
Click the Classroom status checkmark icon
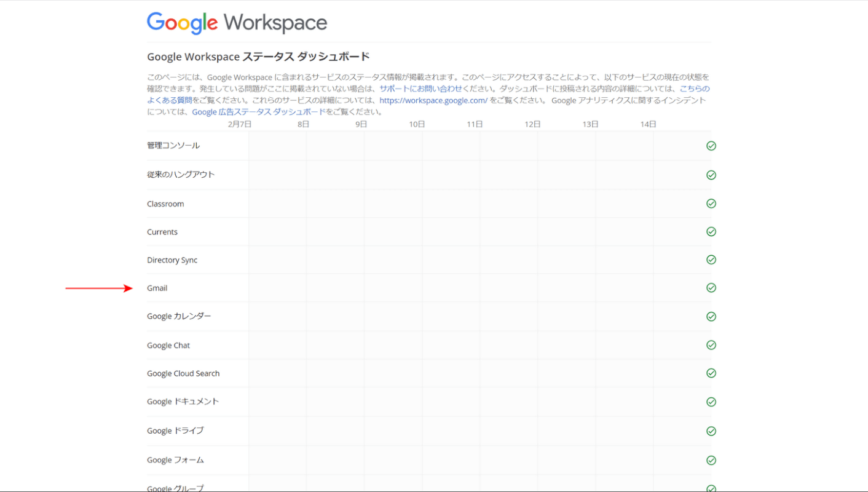[x=711, y=204]
